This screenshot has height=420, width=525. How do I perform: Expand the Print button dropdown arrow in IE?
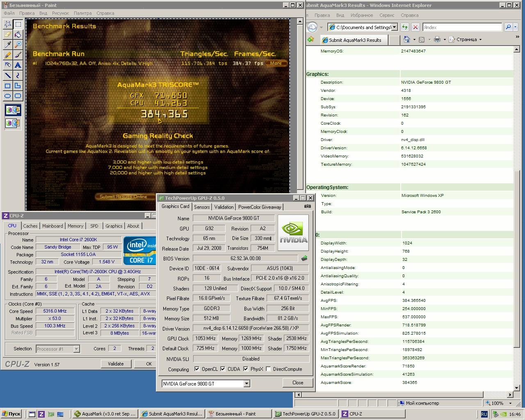(445, 40)
